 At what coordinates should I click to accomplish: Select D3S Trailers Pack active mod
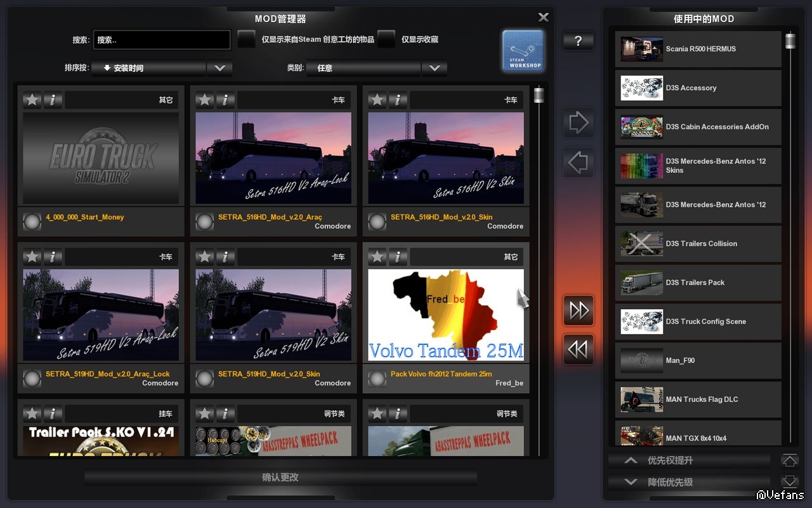698,283
